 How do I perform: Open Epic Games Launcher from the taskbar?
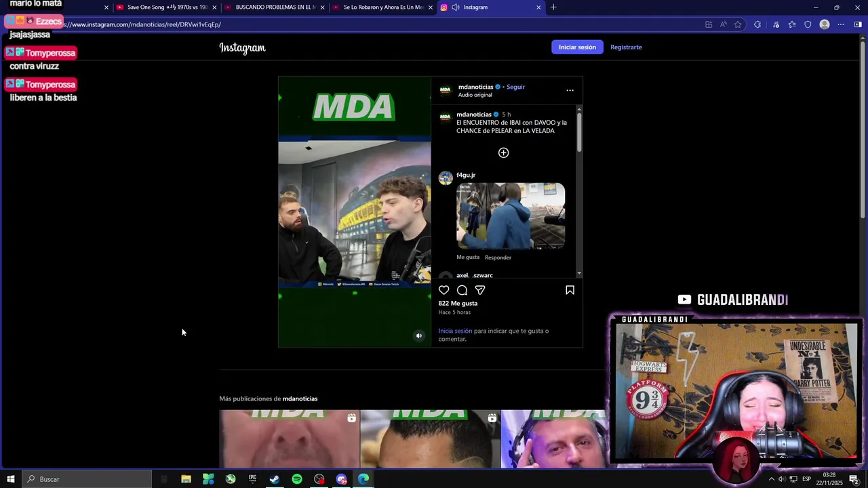click(252, 479)
